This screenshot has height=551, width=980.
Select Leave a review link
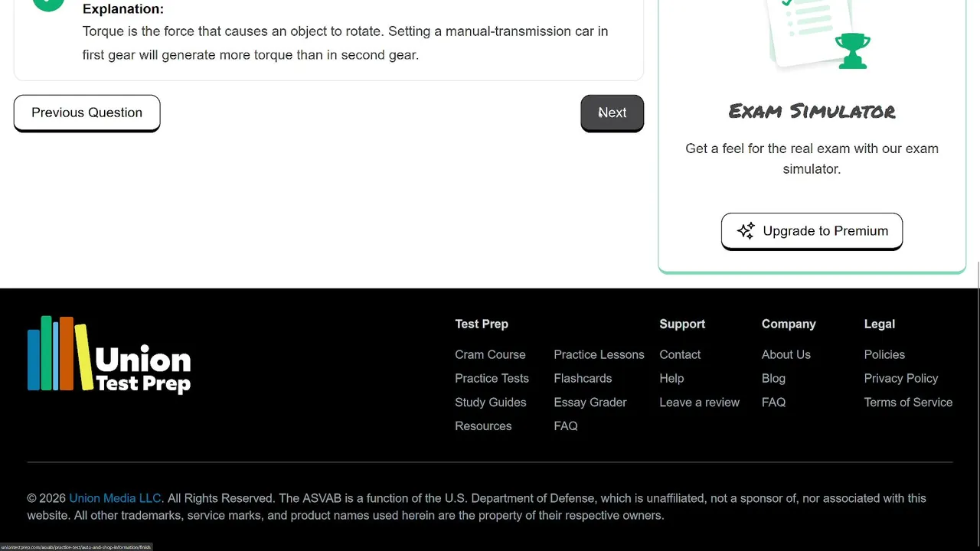pyautogui.click(x=699, y=402)
